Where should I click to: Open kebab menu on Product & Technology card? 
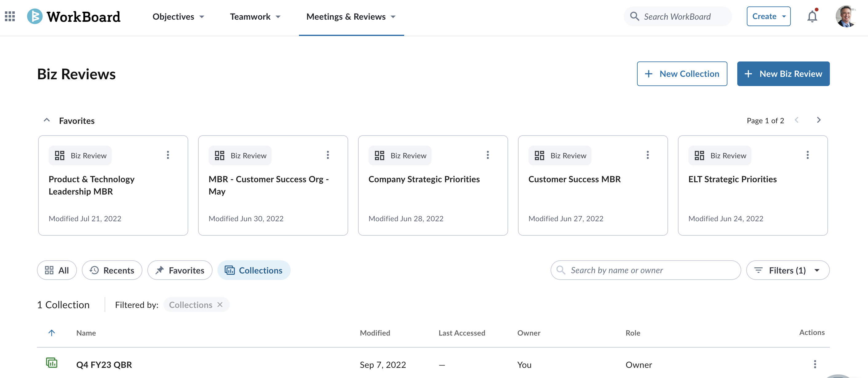click(168, 155)
